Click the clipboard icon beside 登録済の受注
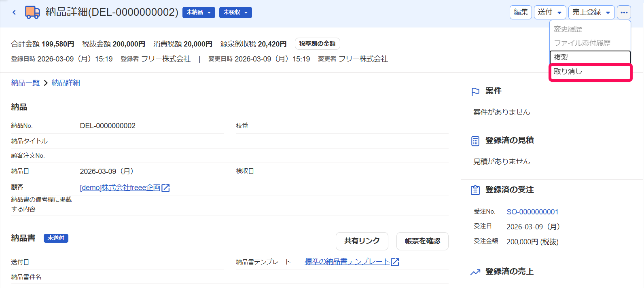 (475, 190)
